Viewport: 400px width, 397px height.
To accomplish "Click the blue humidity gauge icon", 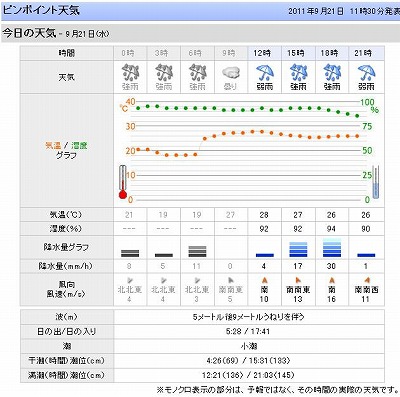I will coord(376,182).
